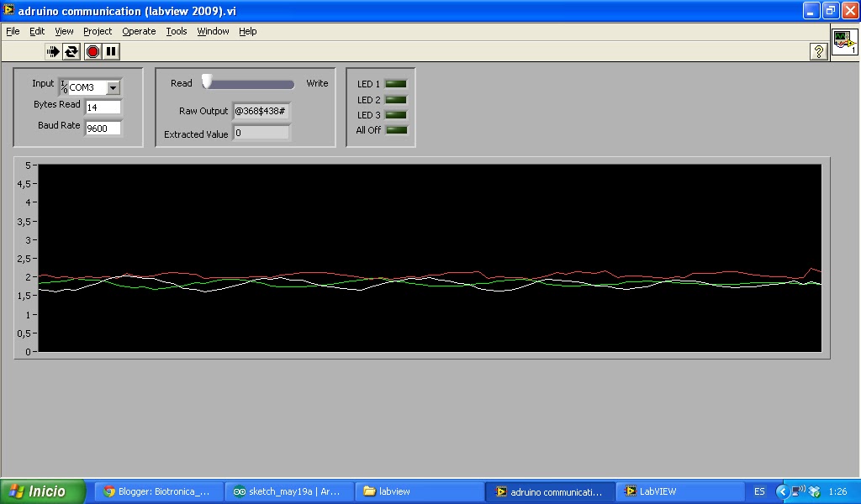The width and height of the screenshot is (861, 504).
Task: Click the network connection tray icon
Action: click(798, 491)
